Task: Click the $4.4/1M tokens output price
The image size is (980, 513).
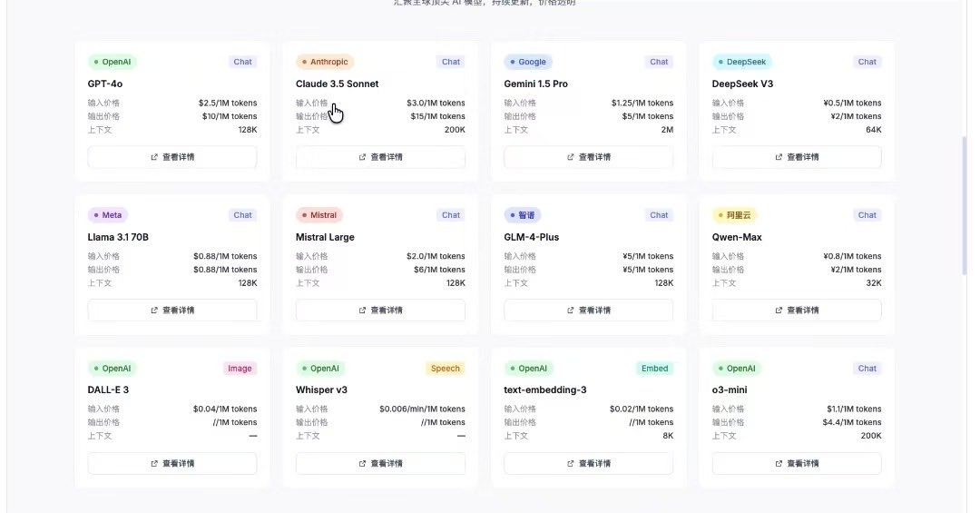Action: (852, 422)
